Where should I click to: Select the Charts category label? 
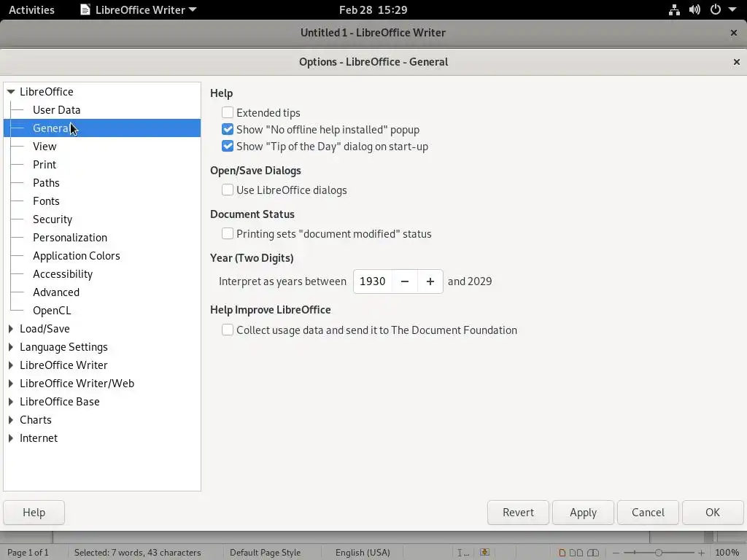[36, 420]
